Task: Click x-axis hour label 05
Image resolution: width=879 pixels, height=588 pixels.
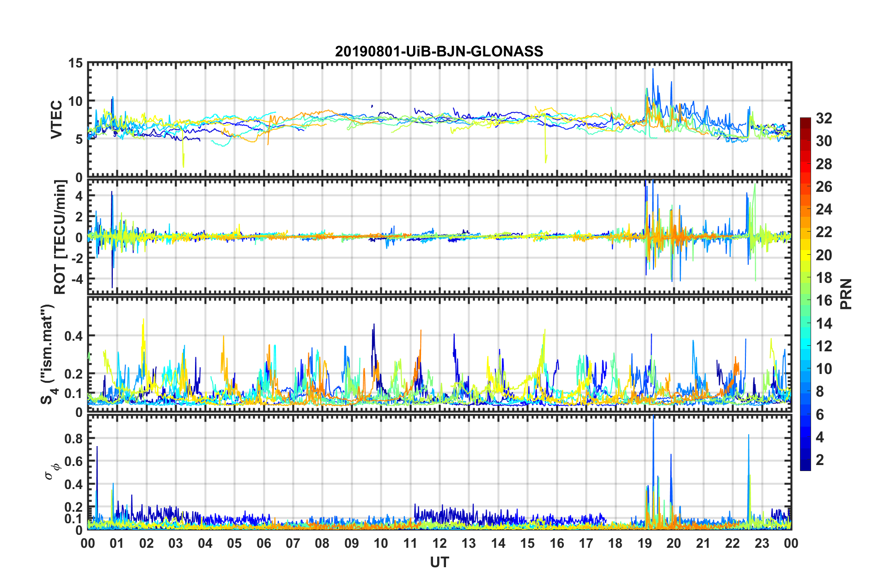Action: pyautogui.click(x=234, y=543)
